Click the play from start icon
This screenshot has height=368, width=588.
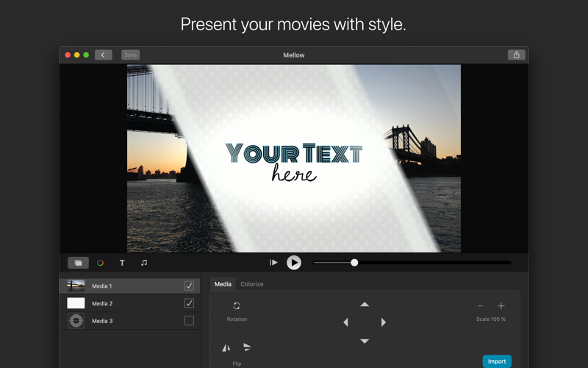pyautogui.click(x=273, y=263)
